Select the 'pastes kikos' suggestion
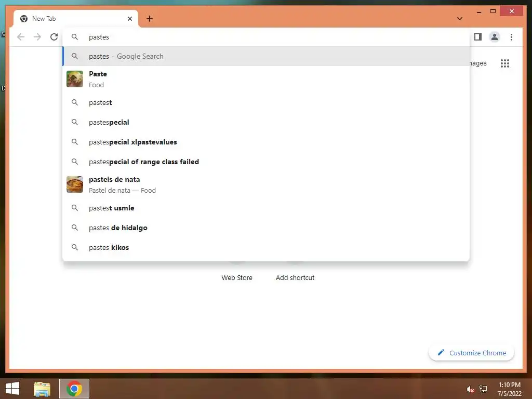 [x=267, y=247]
